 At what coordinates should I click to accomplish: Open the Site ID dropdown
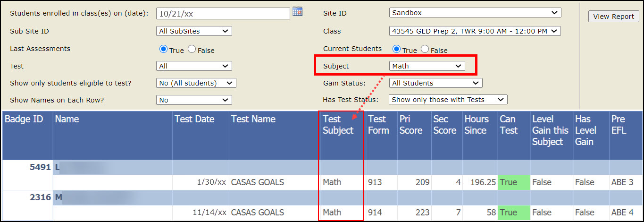click(x=475, y=13)
